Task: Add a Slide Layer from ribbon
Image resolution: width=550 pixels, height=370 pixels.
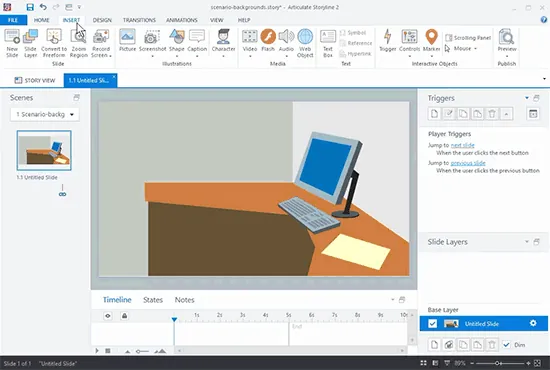Action: pyautogui.click(x=31, y=43)
